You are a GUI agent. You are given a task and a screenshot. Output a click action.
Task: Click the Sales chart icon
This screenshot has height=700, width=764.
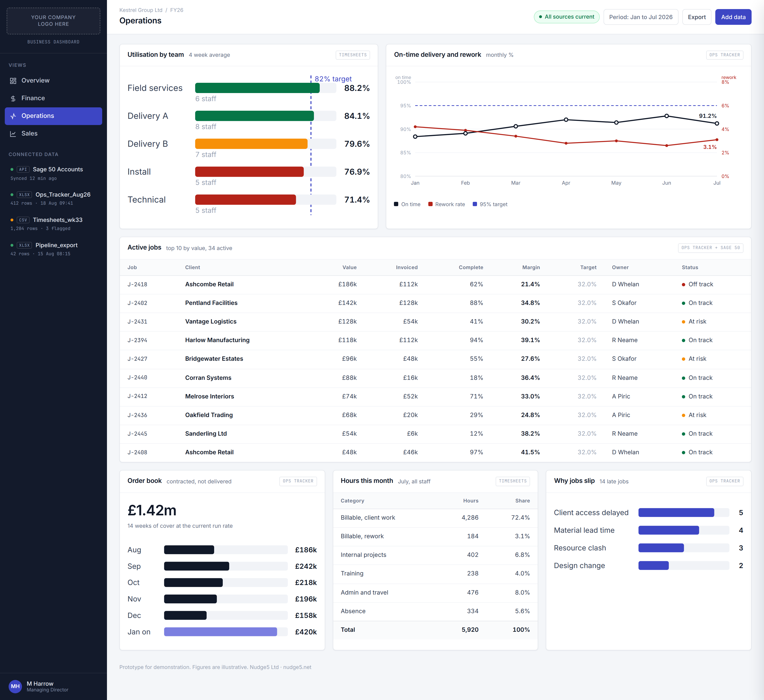(13, 134)
